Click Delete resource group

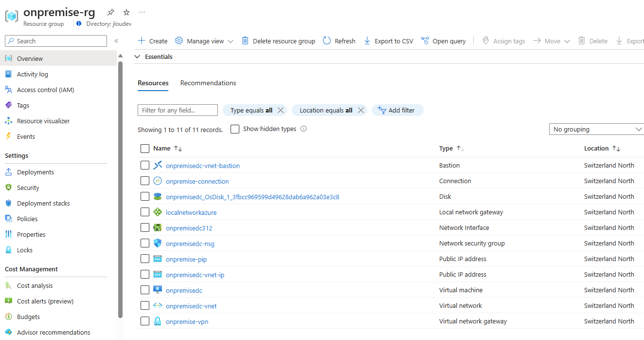click(x=278, y=41)
